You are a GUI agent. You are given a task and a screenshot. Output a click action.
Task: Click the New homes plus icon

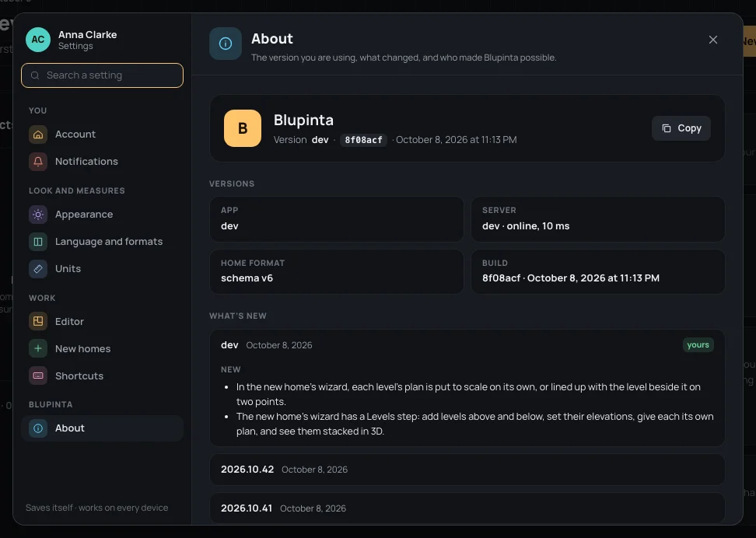click(x=38, y=348)
